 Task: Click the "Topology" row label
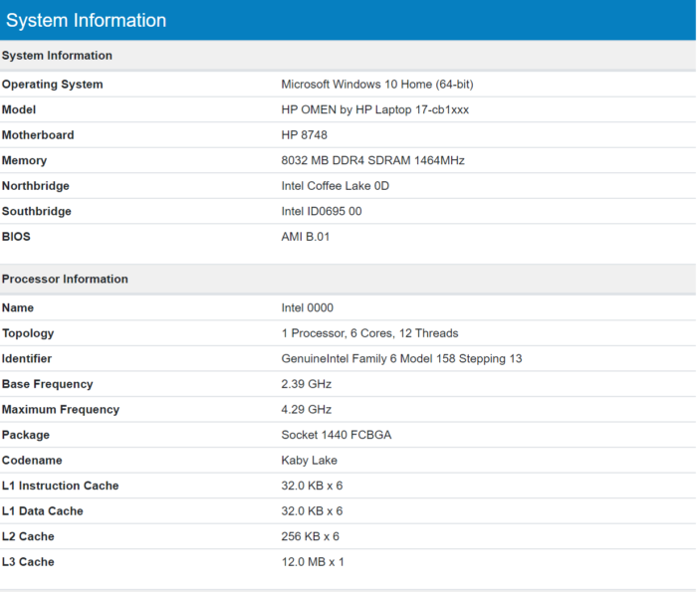coord(28,333)
